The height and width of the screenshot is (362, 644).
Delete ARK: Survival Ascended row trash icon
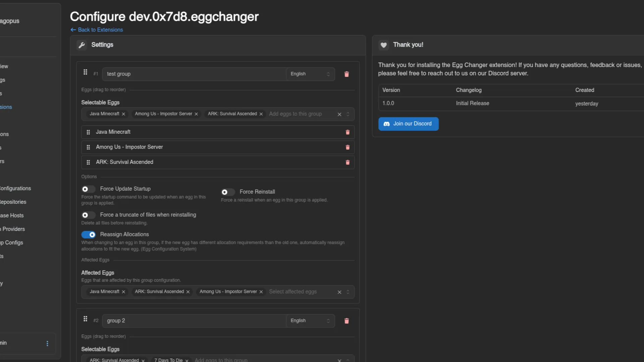[x=347, y=162]
